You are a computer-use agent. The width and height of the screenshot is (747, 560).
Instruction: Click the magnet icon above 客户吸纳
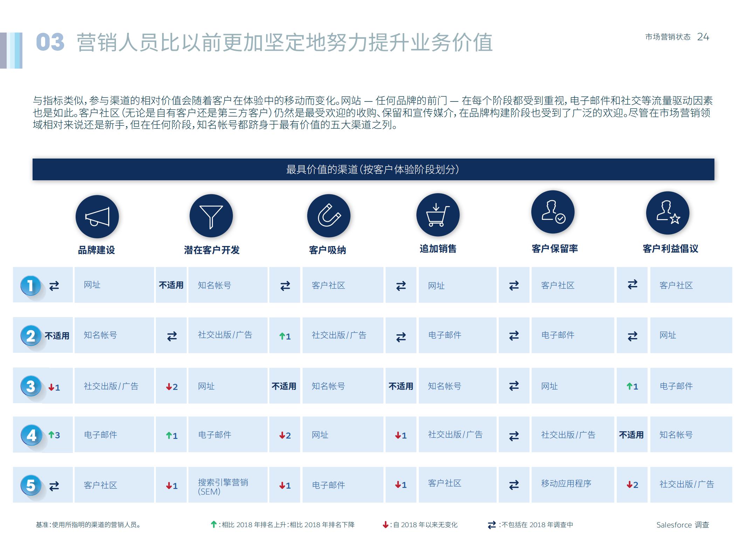coord(329,216)
